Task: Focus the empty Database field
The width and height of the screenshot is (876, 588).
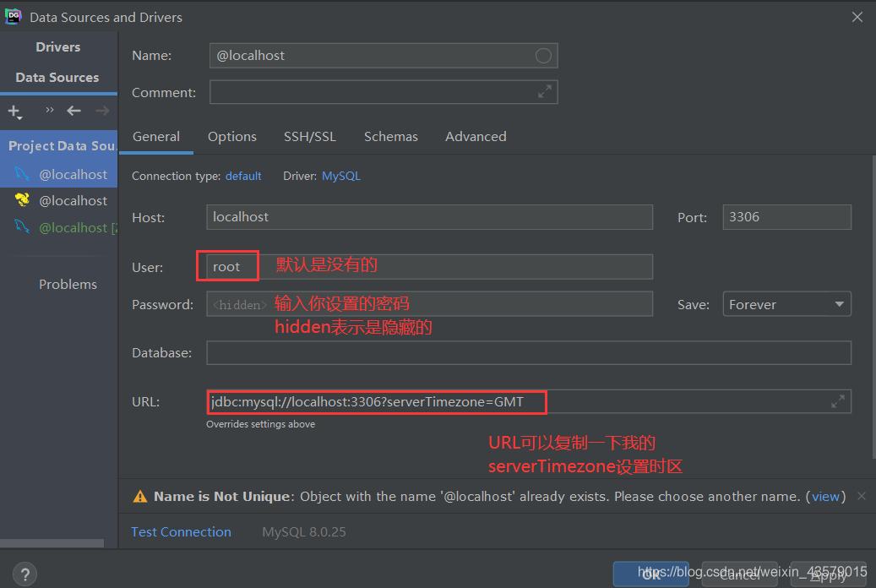Action: [x=529, y=352]
